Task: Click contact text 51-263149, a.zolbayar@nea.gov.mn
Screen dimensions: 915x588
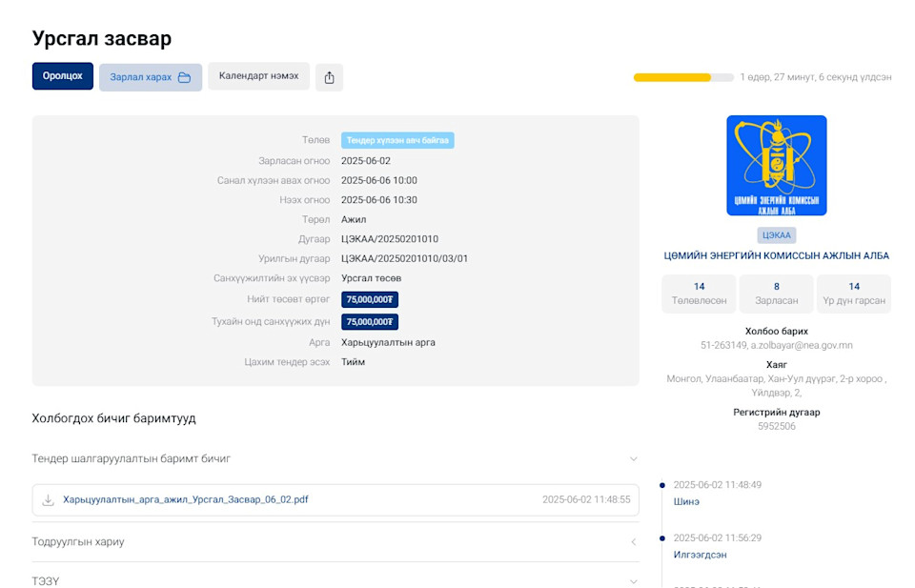Action: (x=776, y=345)
